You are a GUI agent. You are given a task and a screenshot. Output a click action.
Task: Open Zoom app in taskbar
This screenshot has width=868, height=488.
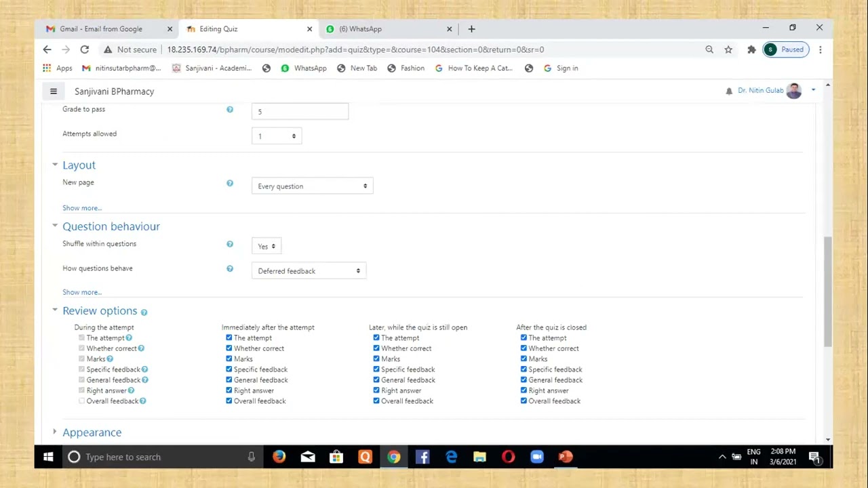(537, 457)
